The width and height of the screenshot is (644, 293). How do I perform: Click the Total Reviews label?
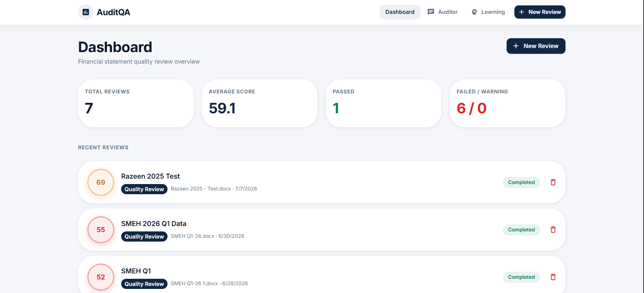click(107, 92)
